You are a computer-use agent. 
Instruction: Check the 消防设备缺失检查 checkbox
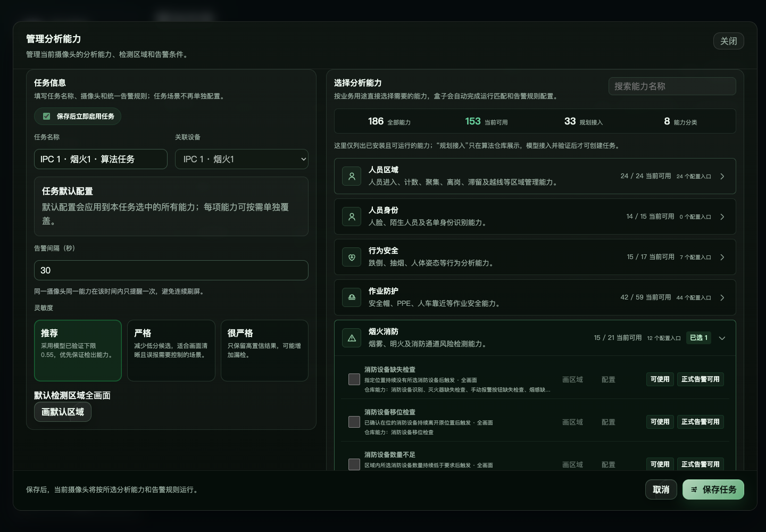354,379
